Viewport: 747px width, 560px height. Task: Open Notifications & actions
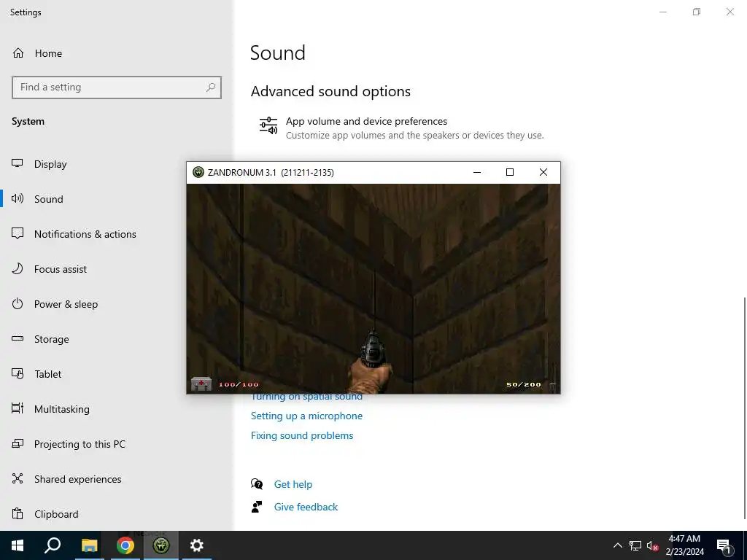click(85, 234)
